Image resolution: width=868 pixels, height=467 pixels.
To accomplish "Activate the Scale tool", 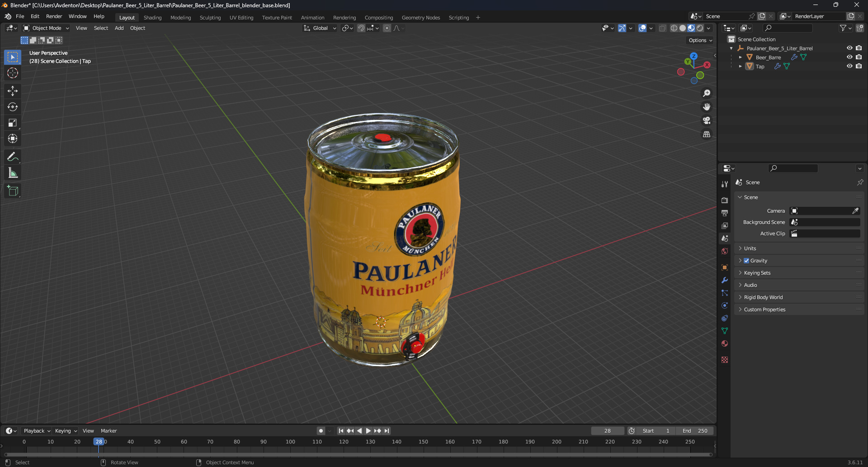I will point(13,123).
